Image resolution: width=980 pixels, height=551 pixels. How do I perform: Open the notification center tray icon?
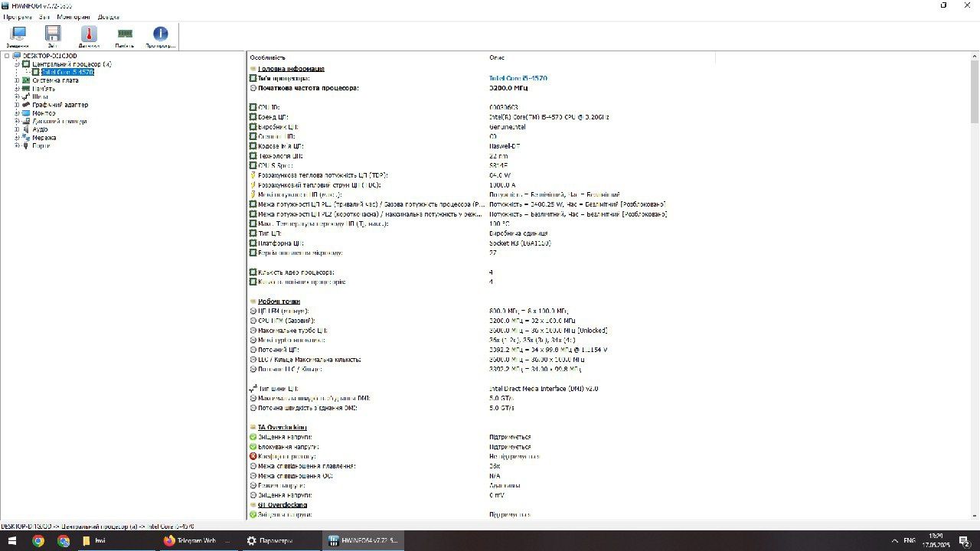point(965,540)
